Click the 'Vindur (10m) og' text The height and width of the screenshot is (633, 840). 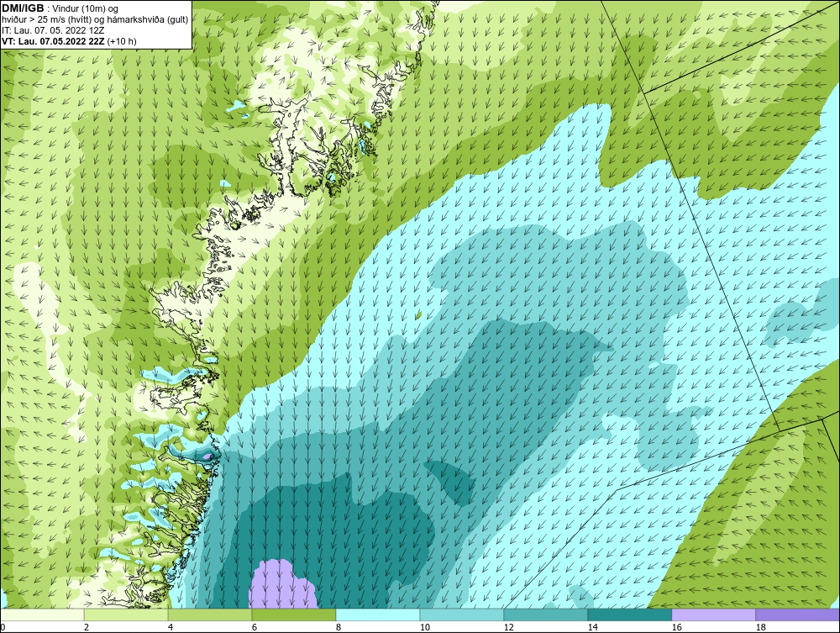pos(86,9)
